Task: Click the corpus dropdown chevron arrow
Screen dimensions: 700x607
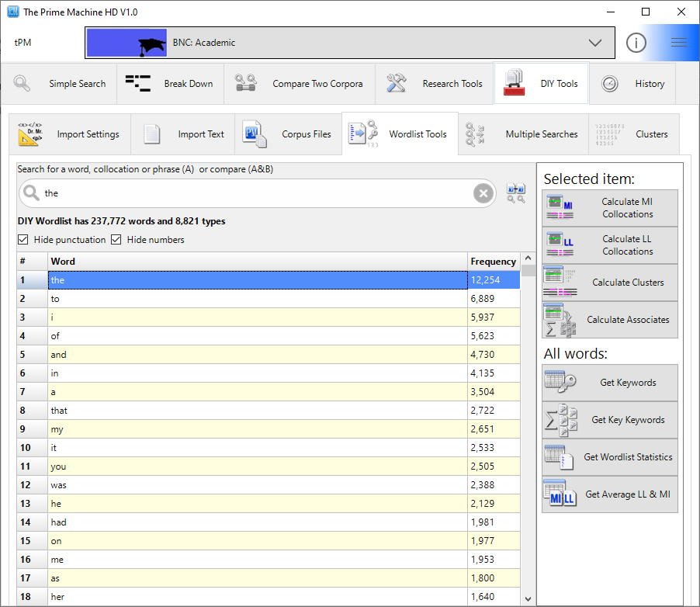Action: [x=594, y=43]
